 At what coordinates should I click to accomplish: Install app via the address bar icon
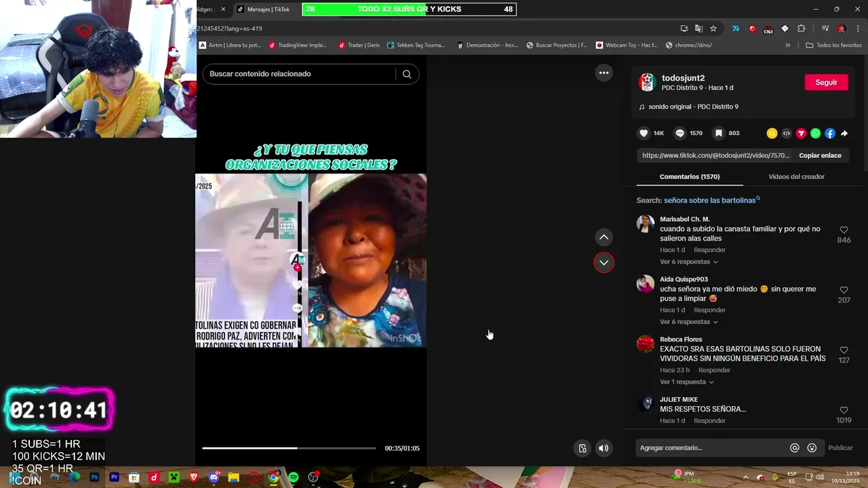[x=684, y=28]
